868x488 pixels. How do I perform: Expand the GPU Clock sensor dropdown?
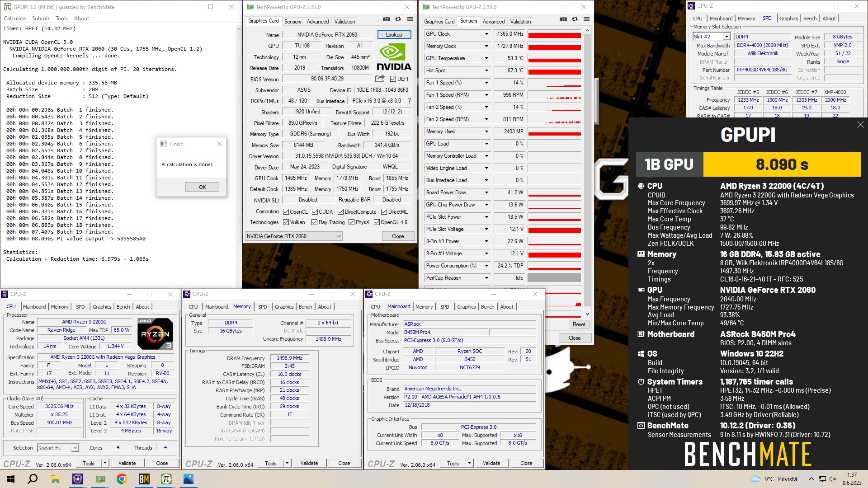[x=486, y=34]
